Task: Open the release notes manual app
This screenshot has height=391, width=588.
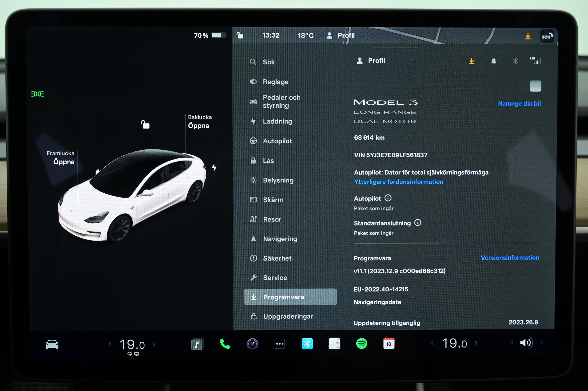Action: click(x=334, y=344)
